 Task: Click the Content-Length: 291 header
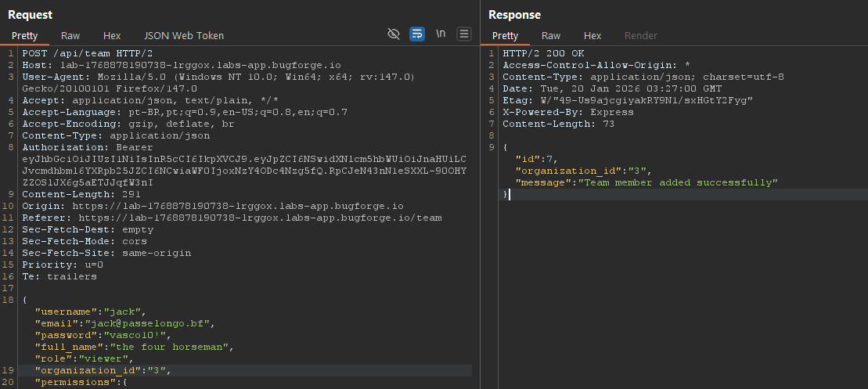[81, 194]
